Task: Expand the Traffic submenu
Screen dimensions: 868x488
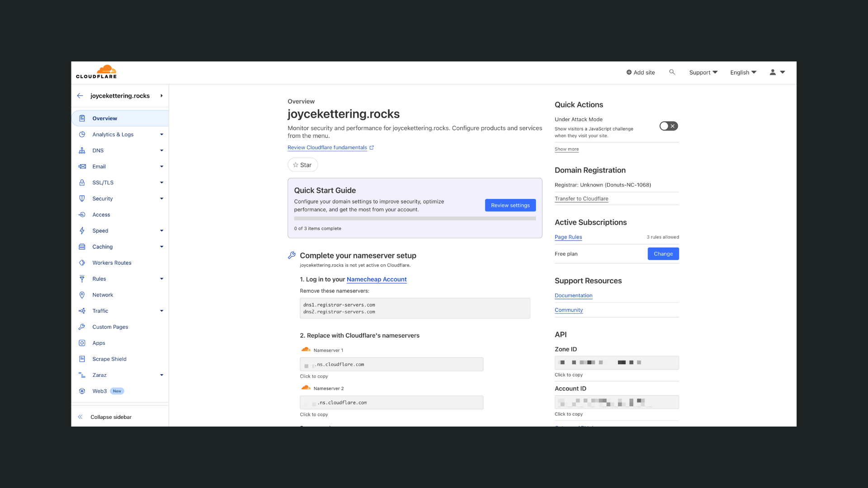Action: tap(161, 311)
